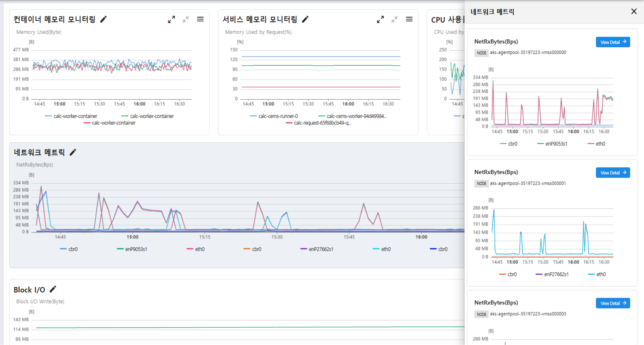Toggle enP27662s1 legend in side panel chart

(556, 274)
